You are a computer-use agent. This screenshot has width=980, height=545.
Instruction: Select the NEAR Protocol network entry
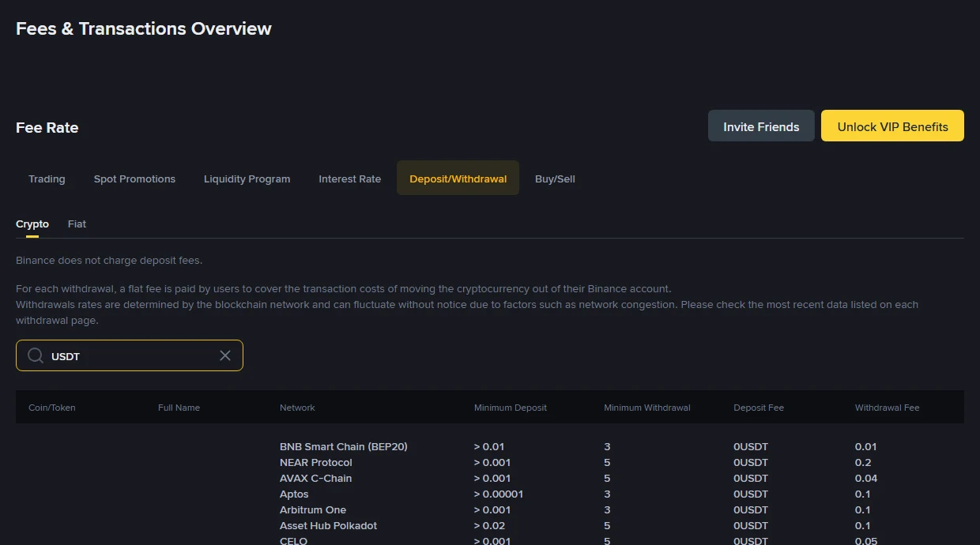316,462
